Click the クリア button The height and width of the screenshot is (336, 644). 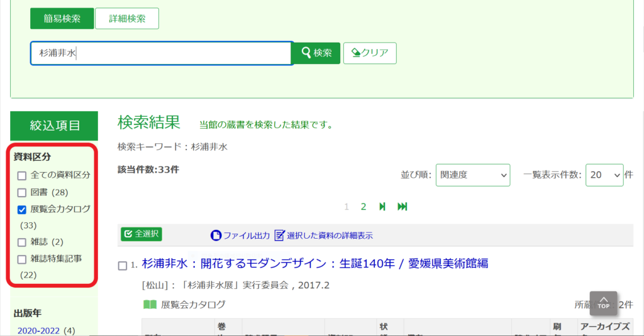(x=370, y=53)
